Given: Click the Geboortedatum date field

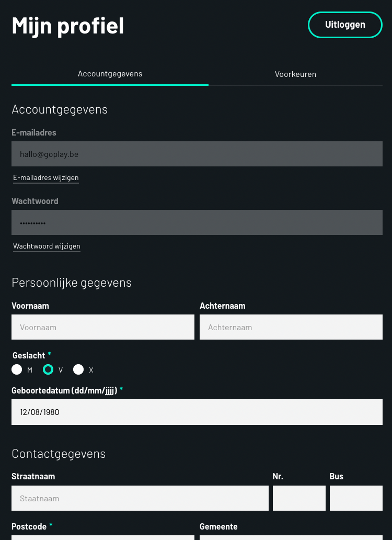Looking at the screenshot, I should pyautogui.click(x=197, y=412).
